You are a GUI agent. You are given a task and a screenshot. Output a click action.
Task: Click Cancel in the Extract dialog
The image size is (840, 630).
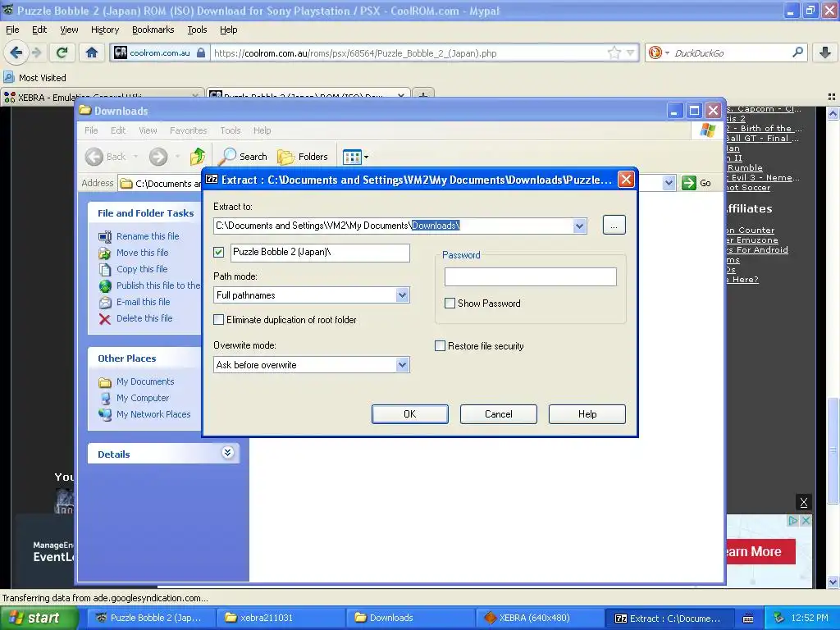coord(498,414)
